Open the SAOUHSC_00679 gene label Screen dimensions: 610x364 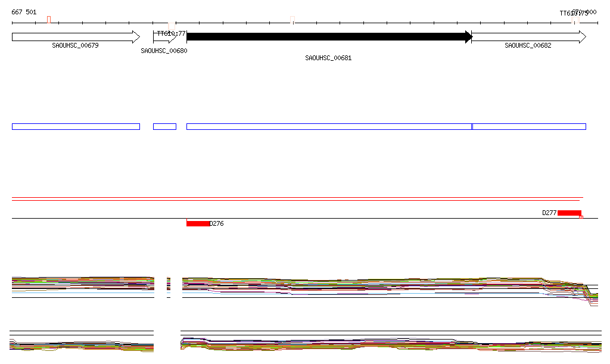coord(75,45)
